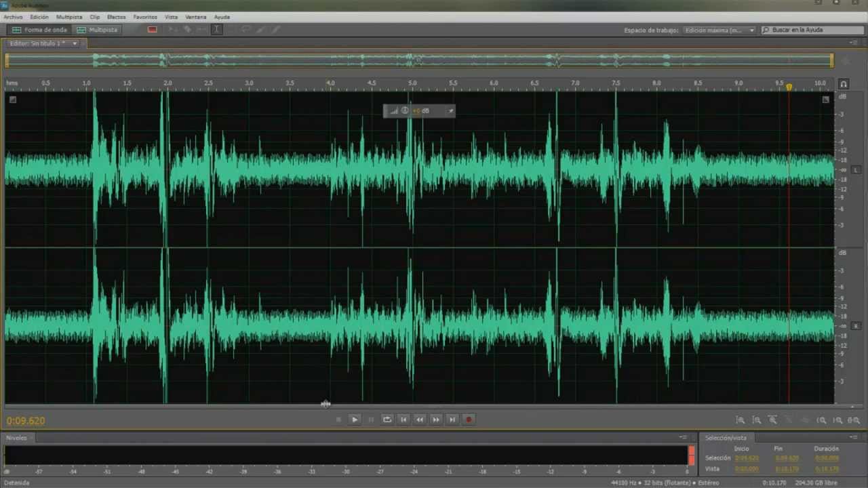Zoom in time magnifier icon
The image size is (868, 488).
773,420
